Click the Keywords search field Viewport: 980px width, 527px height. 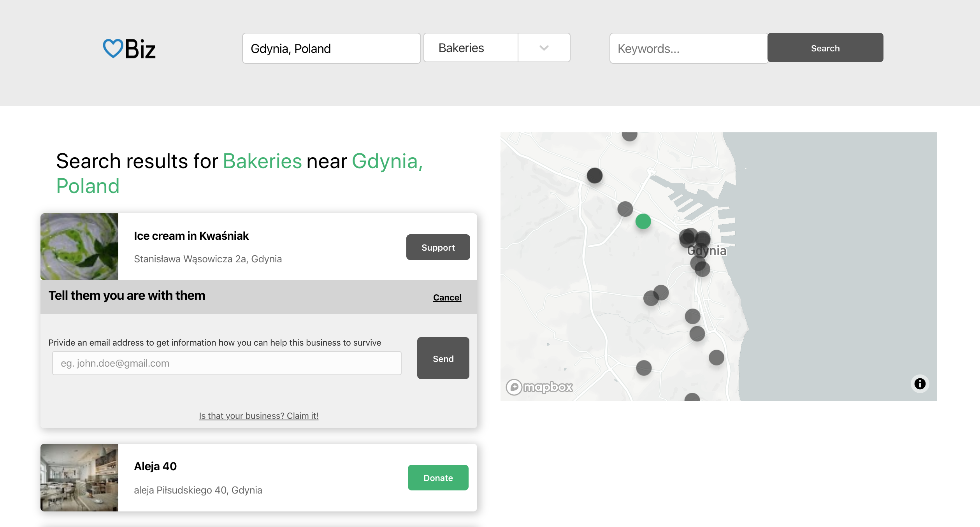[688, 49]
